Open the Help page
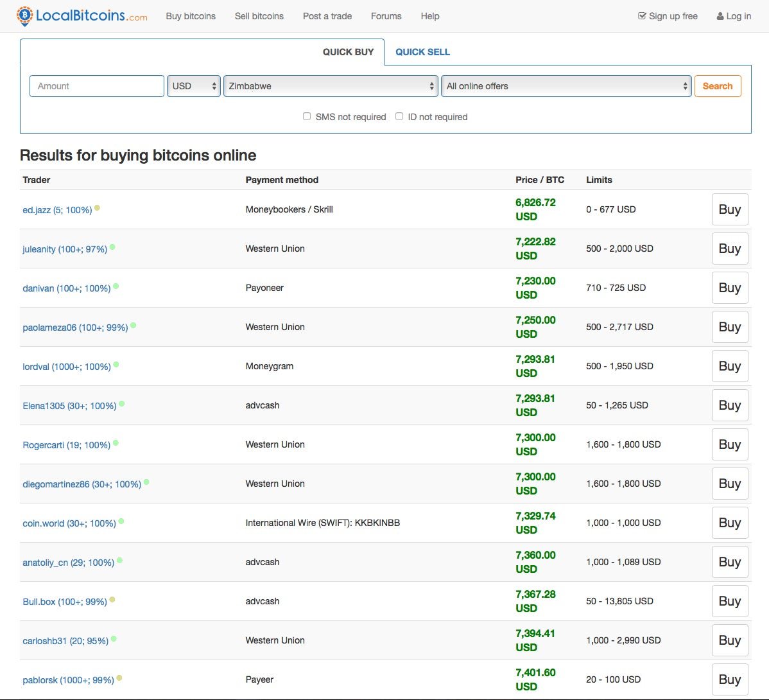 pos(430,16)
